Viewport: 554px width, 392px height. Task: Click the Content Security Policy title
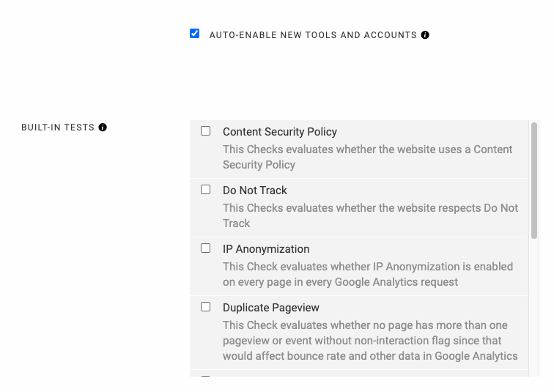click(280, 132)
